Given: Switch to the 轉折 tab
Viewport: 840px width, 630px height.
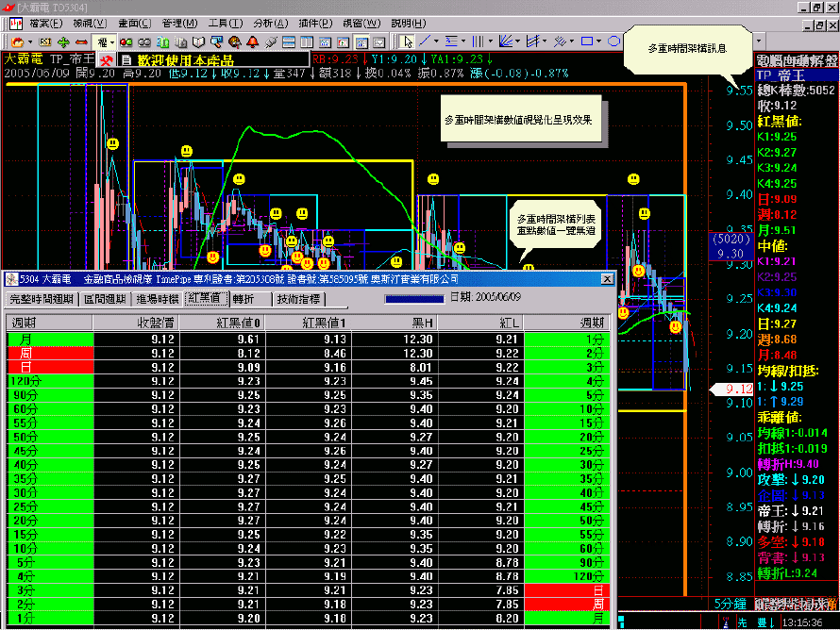Looking at the screenshot, I should click(244, 299).
